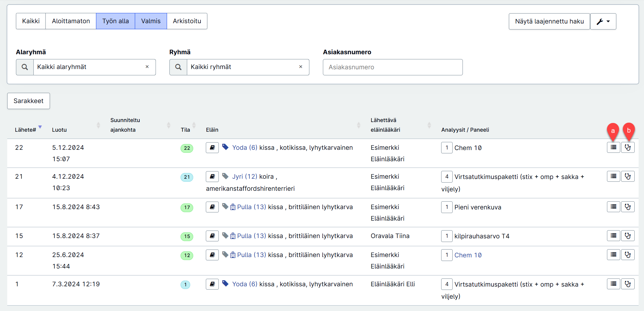644x311 pixels.
Task: Open list view icon for referral 21
Action: point(613,176)
